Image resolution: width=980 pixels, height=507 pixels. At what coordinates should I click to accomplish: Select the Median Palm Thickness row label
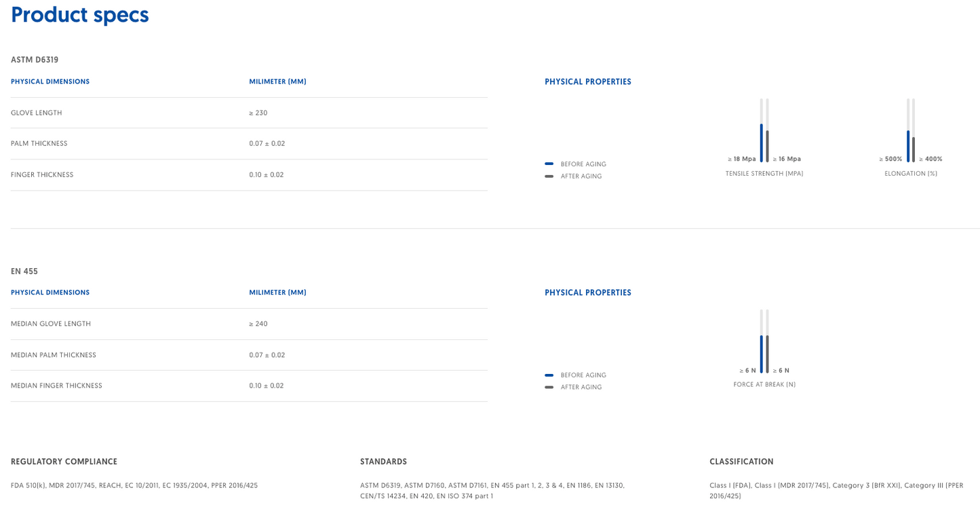coord(54,355)
